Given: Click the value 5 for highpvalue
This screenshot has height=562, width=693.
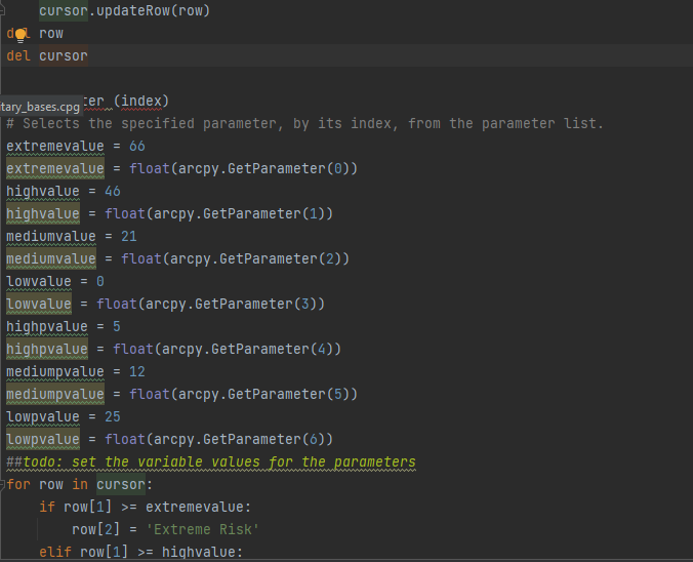Looking at the screenshot, I should pyautogui.click(x=116, y=326).
